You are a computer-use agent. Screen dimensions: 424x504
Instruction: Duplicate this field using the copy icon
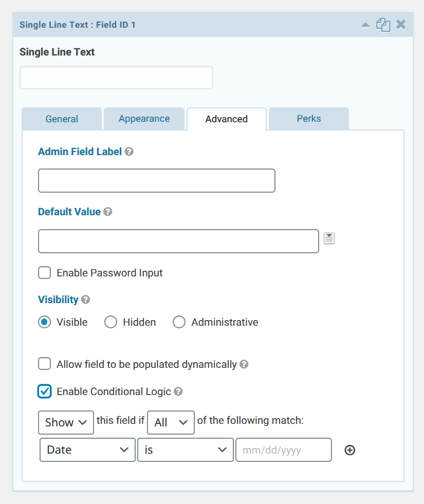tap(383, 25)
